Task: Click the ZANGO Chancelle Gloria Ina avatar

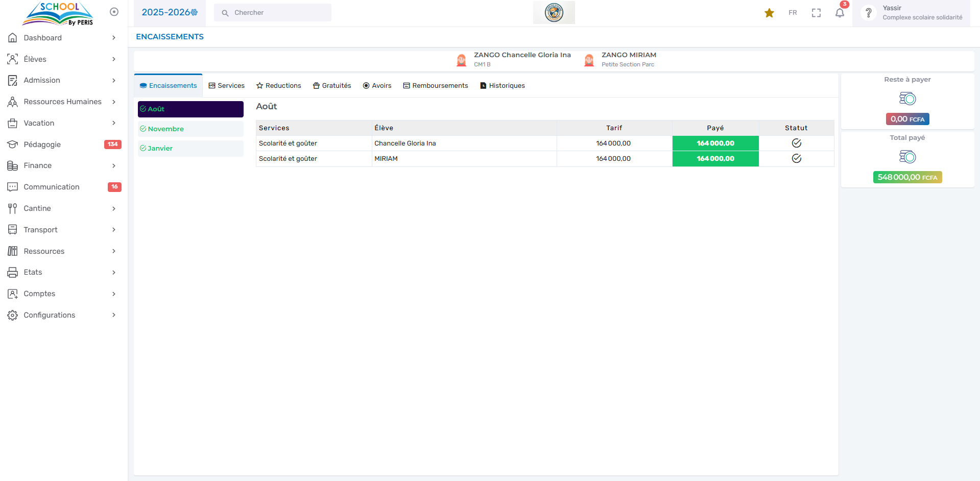Action: click(461, 60)
